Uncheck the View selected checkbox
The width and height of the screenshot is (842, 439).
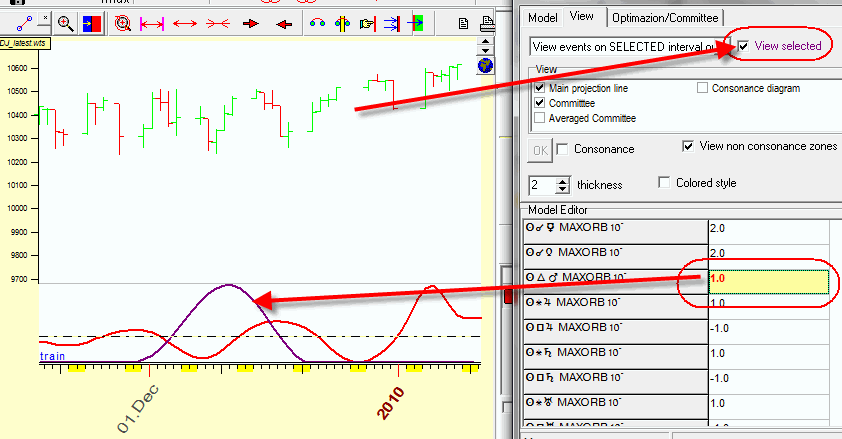(743, 46)
